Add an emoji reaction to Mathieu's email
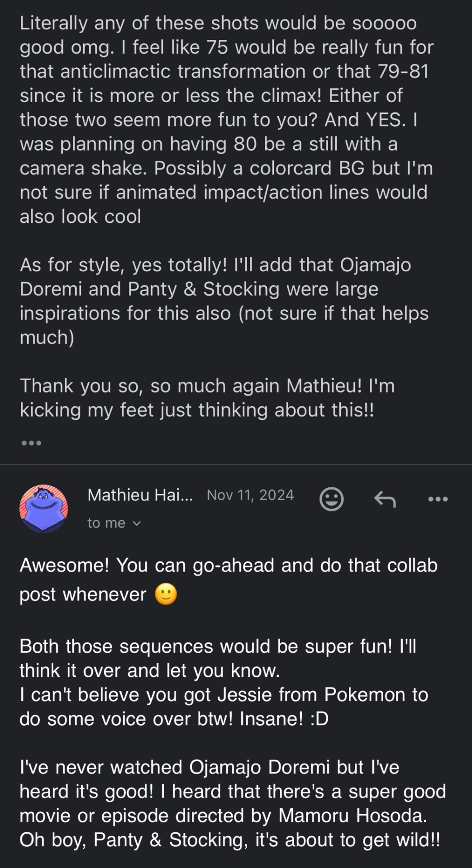 (x=331, y=499)
